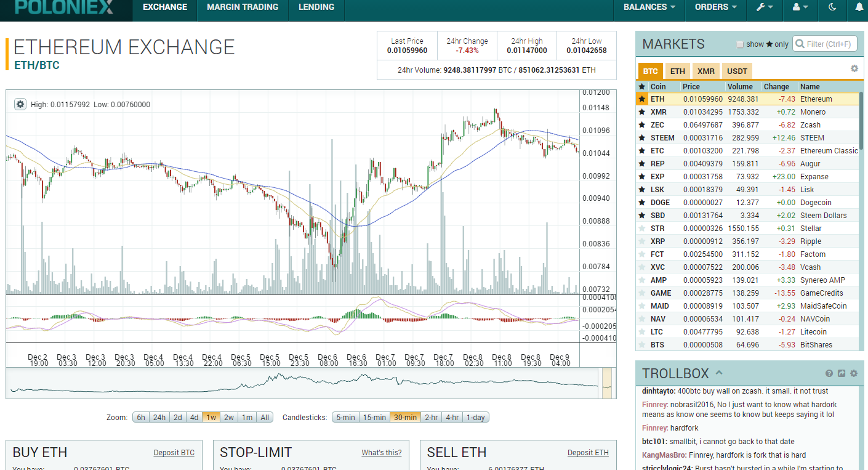Image resolution: width=868 pixels, height=470 pixels.
Task: Enable the show starred only checkbox
Action: 740,44
